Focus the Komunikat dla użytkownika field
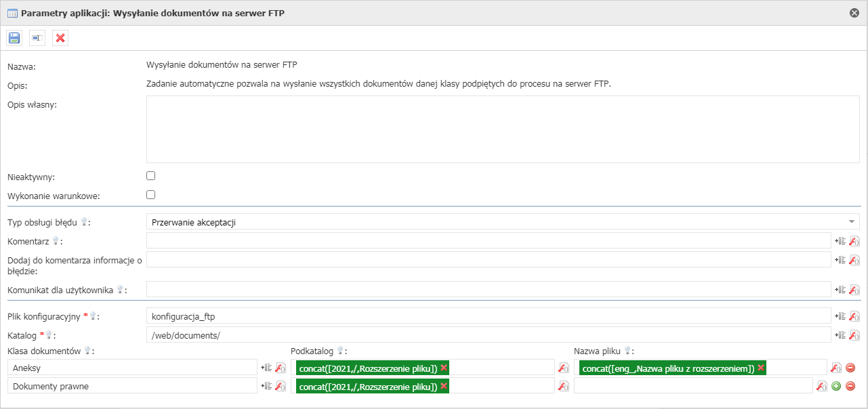Screen dimensions: 868x409 488,289
